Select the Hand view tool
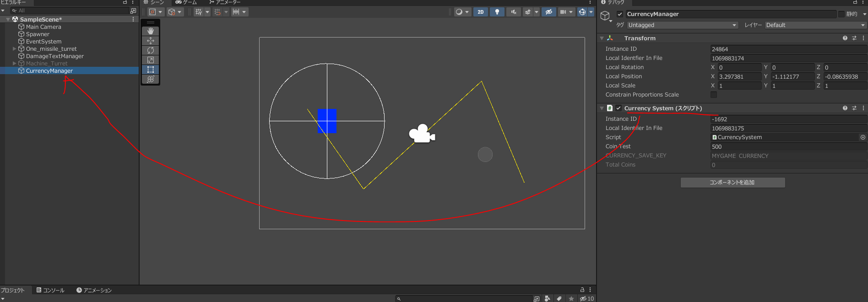The width and height of the screenshot is (868, 302). click(151, 31)
